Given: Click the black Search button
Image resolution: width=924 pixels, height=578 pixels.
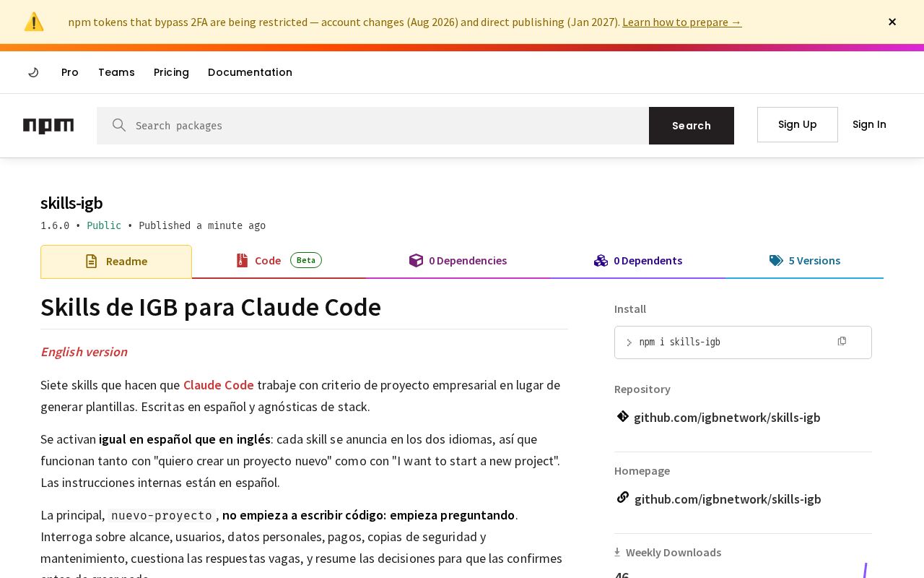Looking at the screenshot, I should (x=692, y=126).
